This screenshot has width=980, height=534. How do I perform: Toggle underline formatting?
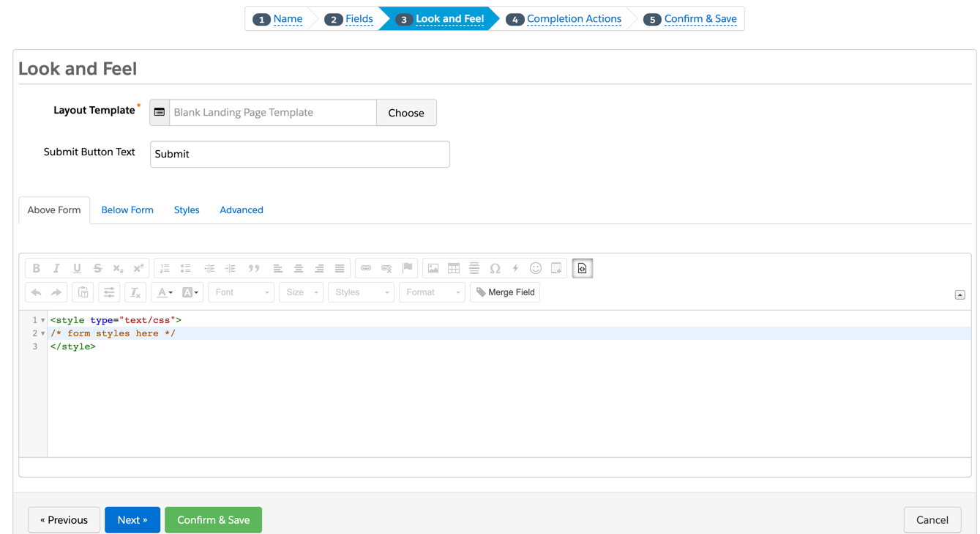(77, 268)
